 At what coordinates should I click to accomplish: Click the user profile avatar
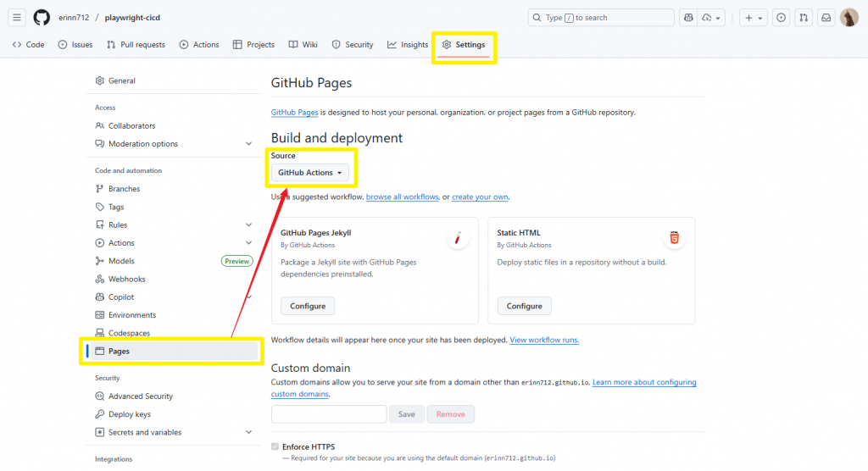(849, 18)
